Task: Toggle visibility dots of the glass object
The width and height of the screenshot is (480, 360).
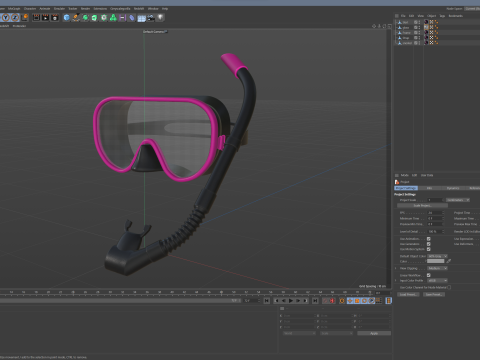Action: [x=419, y=27]
